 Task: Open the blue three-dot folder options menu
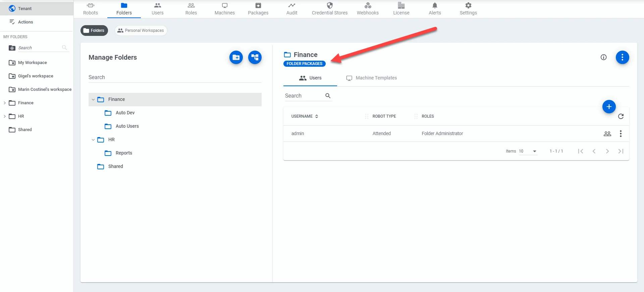[623, 57]
